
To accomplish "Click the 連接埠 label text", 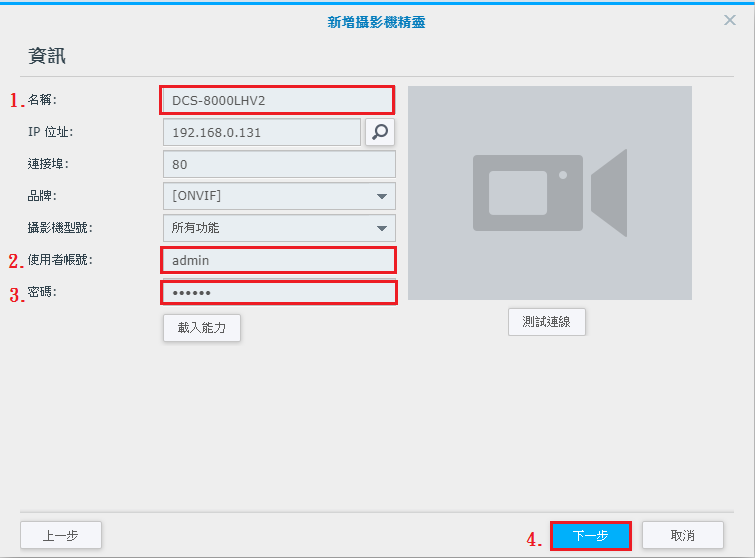I will pyautogui.click(x=48, y=163).
